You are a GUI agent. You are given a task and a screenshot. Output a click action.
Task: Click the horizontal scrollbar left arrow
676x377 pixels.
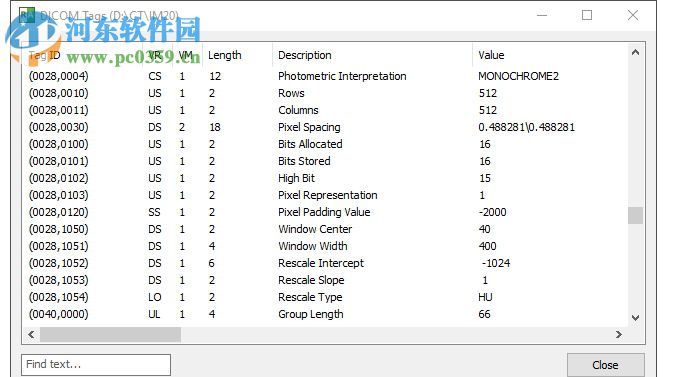pyautogui.click(x=31, y=334)
